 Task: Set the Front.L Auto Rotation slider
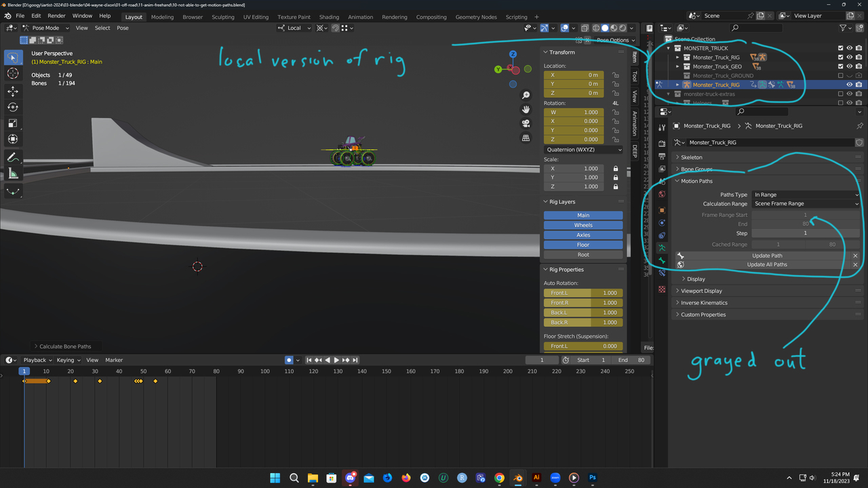(x=583, y=292)
